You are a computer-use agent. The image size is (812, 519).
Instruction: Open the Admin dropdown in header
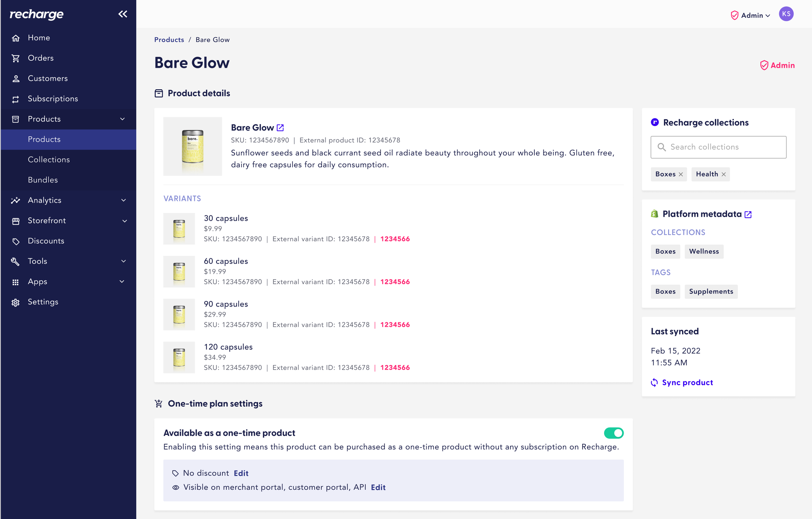751,16
